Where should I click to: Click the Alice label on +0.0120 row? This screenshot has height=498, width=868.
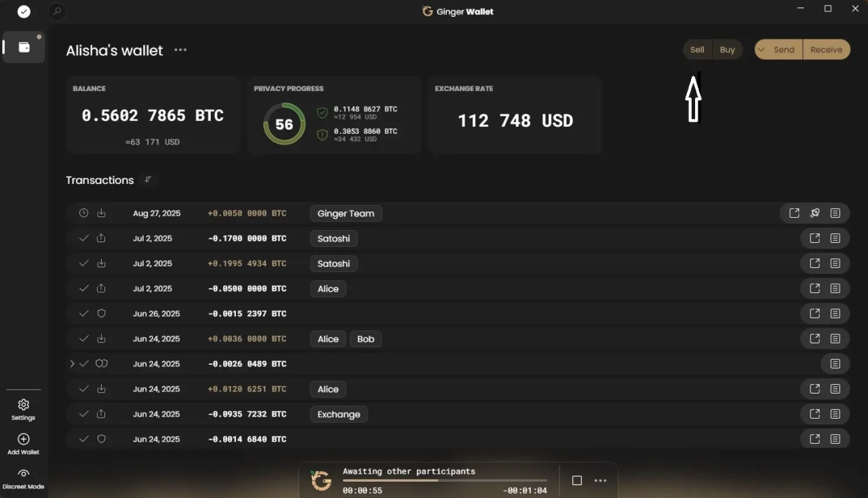pyautogui.click(x=328, y=389)
